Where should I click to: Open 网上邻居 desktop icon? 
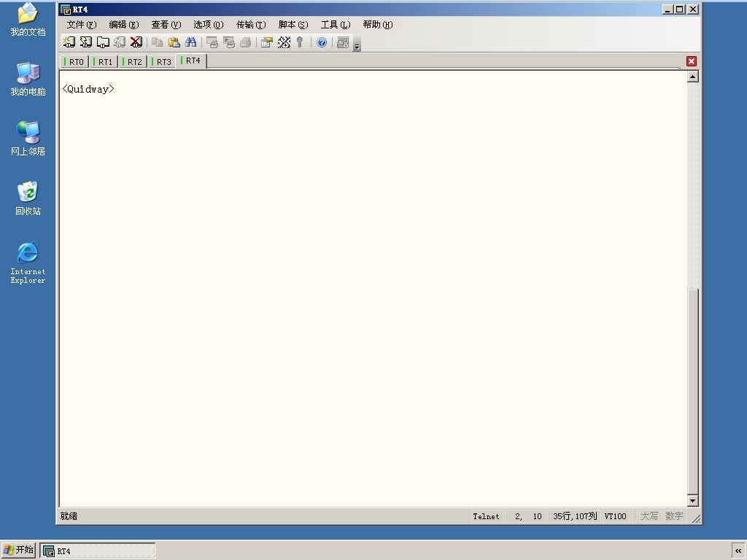pyautogui.click(x=28, y=139)
